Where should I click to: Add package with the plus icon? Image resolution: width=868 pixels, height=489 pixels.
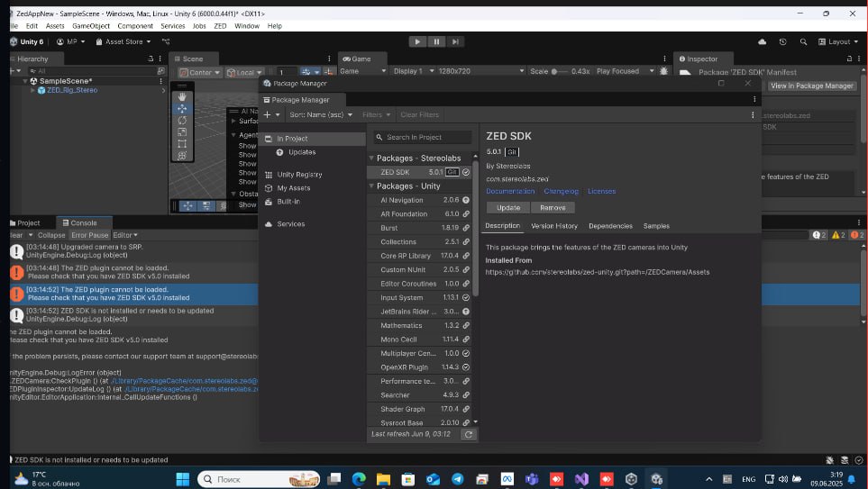point(268,114)
